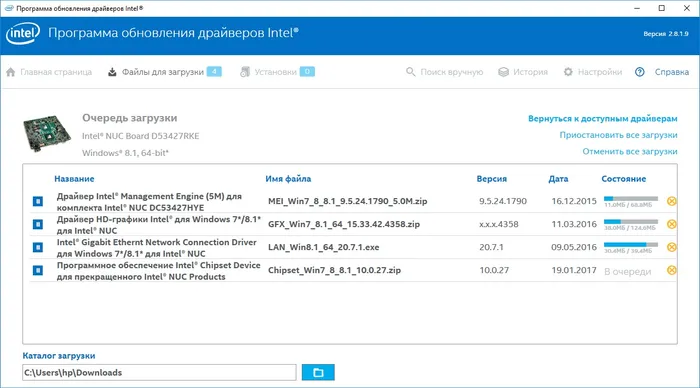This screenshot has width=700, height=388.
Task: Open the Настройки tab
Action: 592,72
